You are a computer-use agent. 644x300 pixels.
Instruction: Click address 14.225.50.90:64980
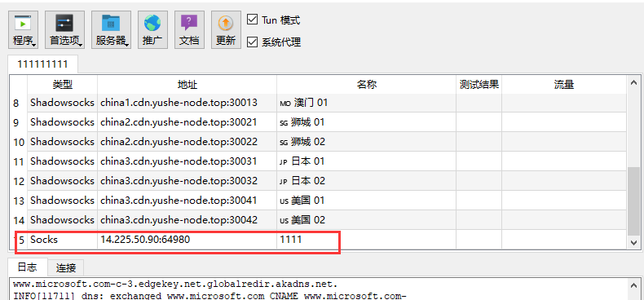[145, 239]
